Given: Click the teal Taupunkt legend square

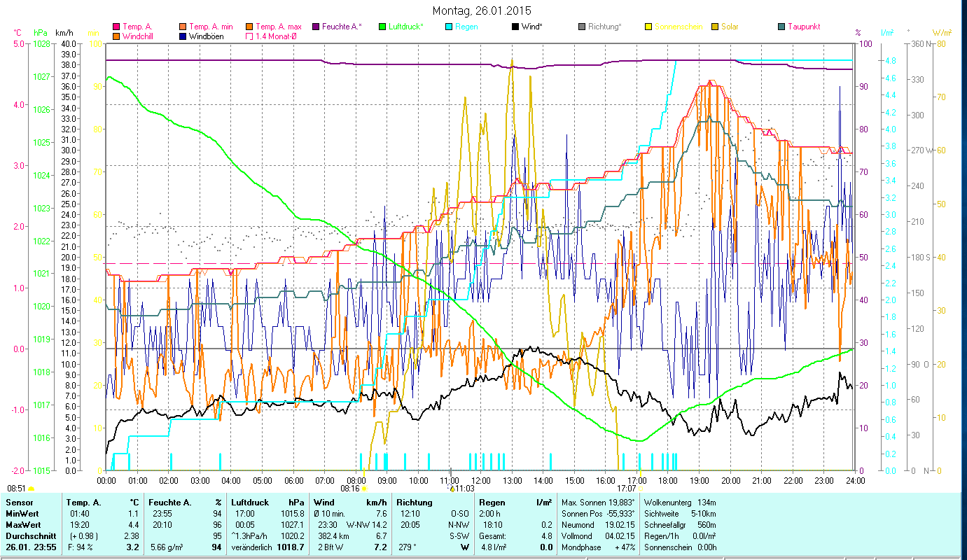Looking at the screenshot, I should click(x=781, y=27).
